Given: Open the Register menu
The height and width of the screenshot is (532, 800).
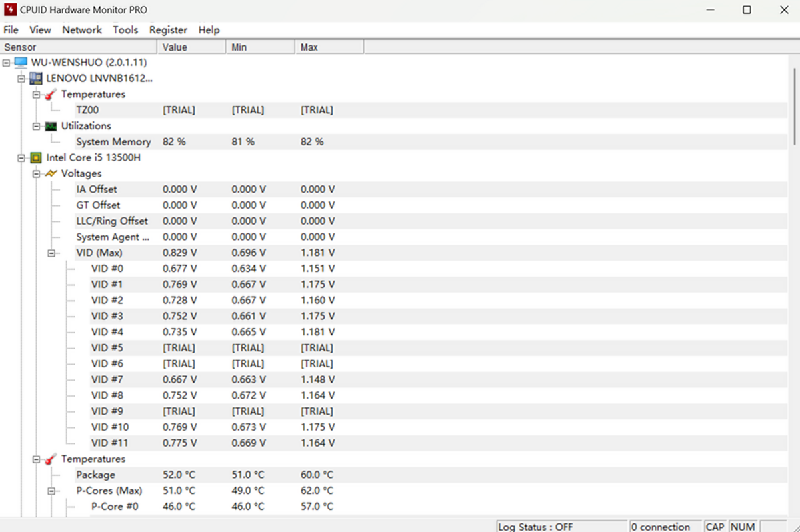Looking at the screenshot, I should tap(168, 30).
